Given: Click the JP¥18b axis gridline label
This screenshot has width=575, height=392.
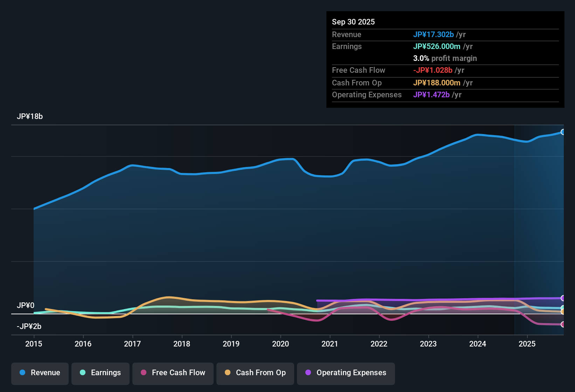Looking at the screenshot, I should tap(30, 116).
